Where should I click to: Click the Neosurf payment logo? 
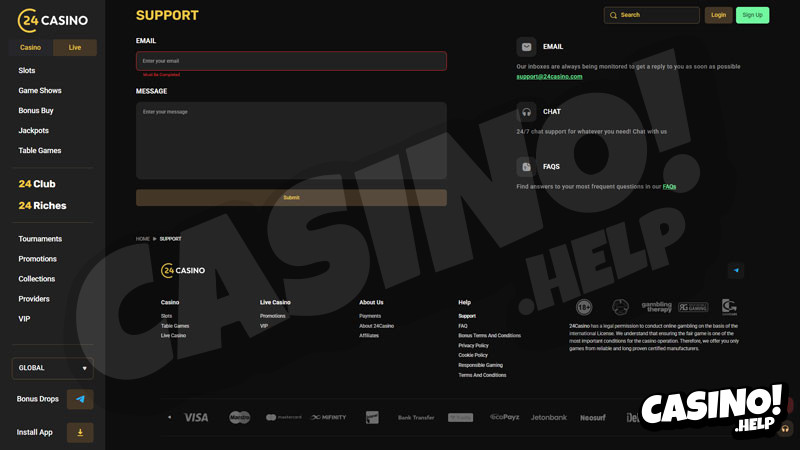coord(592,417)
